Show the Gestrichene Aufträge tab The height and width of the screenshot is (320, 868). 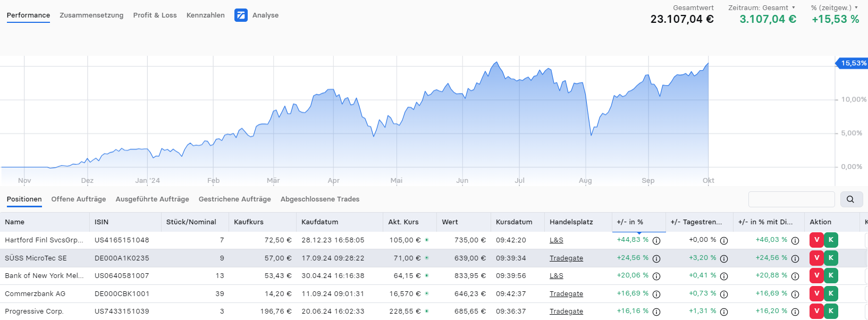pyautogui.click(x=235, y=199)
